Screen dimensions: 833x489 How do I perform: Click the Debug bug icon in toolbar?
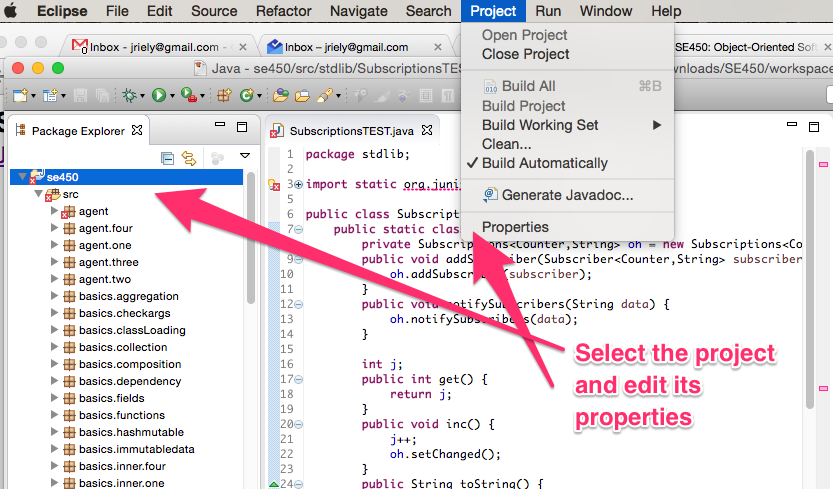129,95
